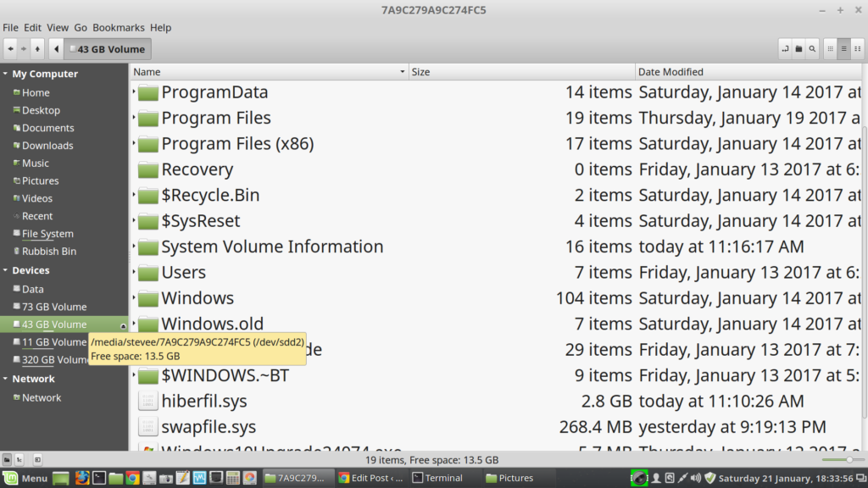Image resolution: width=868 pixels, height=488 pixels.
Task: Show the tree view in the sidebar
Action: [19, 459]
